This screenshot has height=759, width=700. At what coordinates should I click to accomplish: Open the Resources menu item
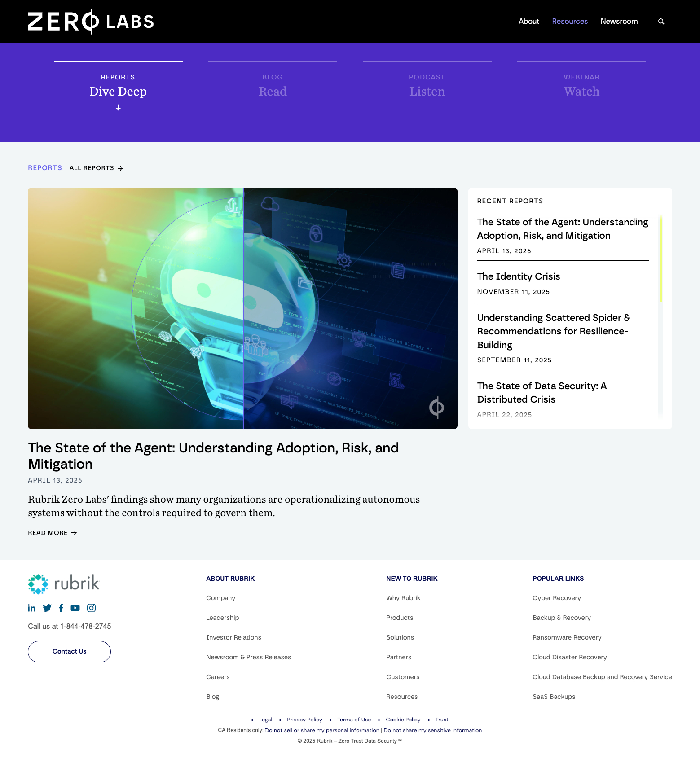click(569, 21)
